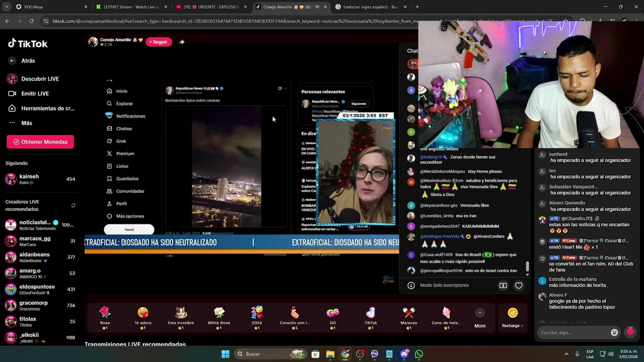Open the Recharge coins dropdown
Screen dimensions: 644x362
(x=513, y=318)
